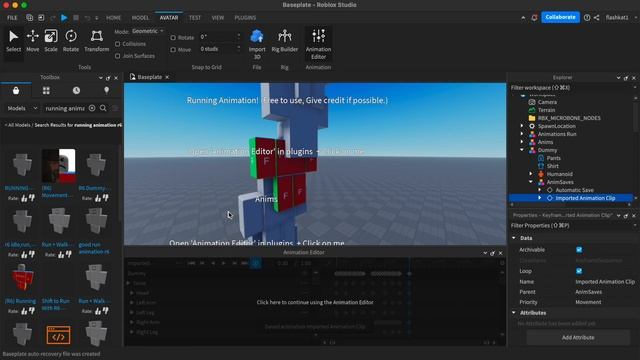The image size is (640, 360).
Task: Open the Models category dropdown in Toolbox
Action: (x=22, y=108)
